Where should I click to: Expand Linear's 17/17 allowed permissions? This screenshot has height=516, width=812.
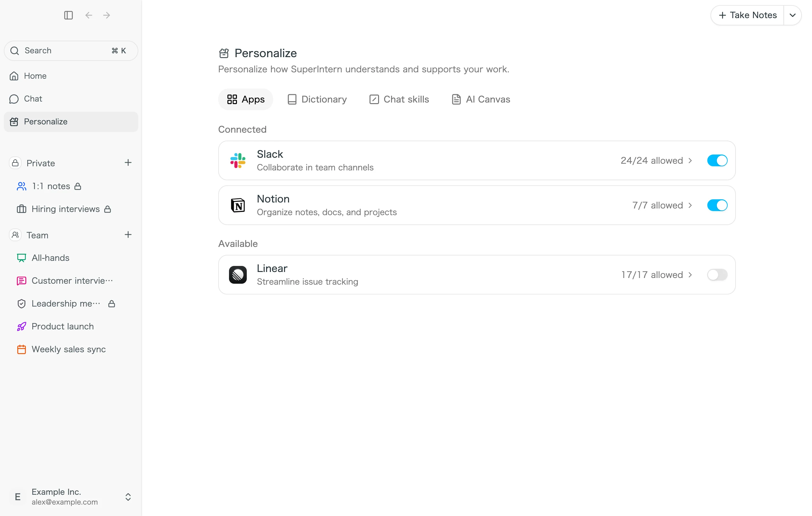pos(657,275)
